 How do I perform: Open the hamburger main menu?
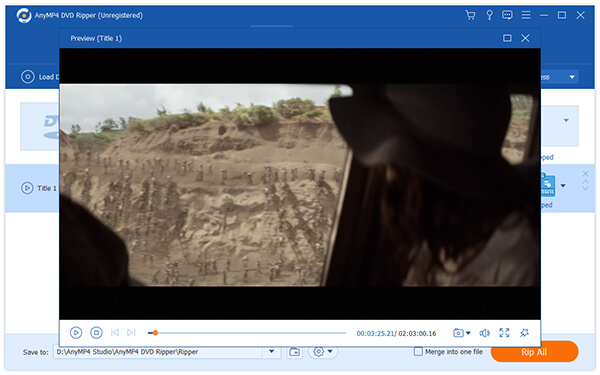click(526, 15)
